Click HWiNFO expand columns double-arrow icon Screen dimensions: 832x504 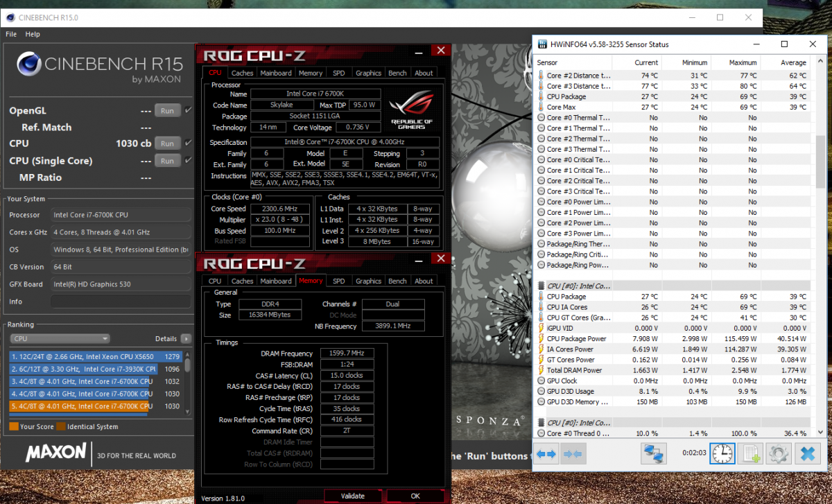(546, 454)
